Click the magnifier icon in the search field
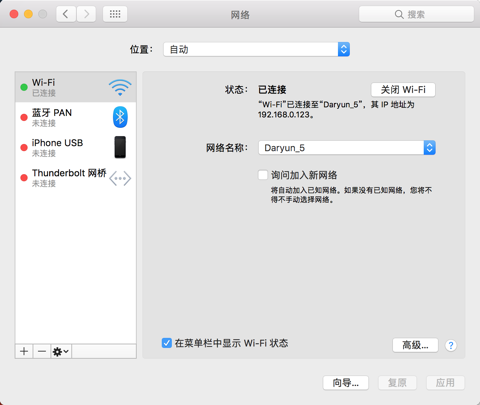 (399, 14)
